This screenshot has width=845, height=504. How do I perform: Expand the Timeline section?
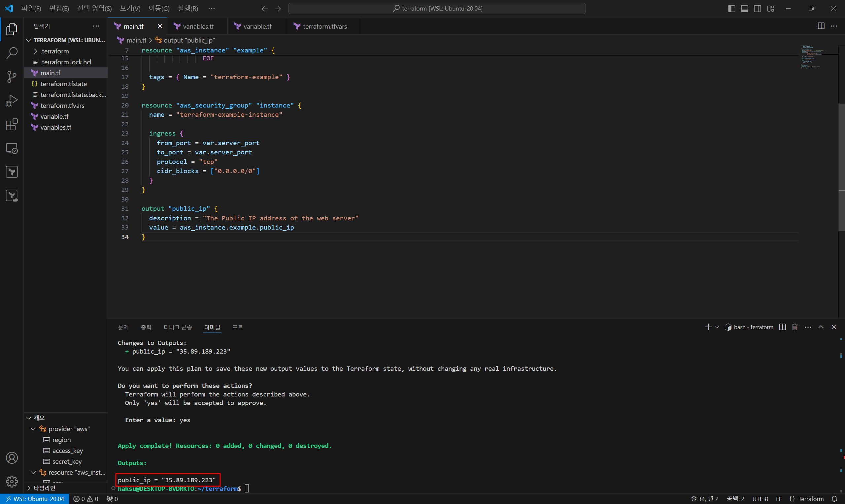click(x=44, y=488)
